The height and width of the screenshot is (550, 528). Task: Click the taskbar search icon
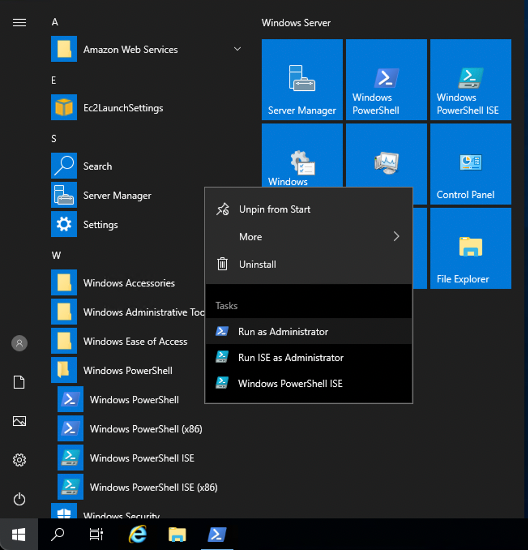pyautogui.click(x=58, y=534)
